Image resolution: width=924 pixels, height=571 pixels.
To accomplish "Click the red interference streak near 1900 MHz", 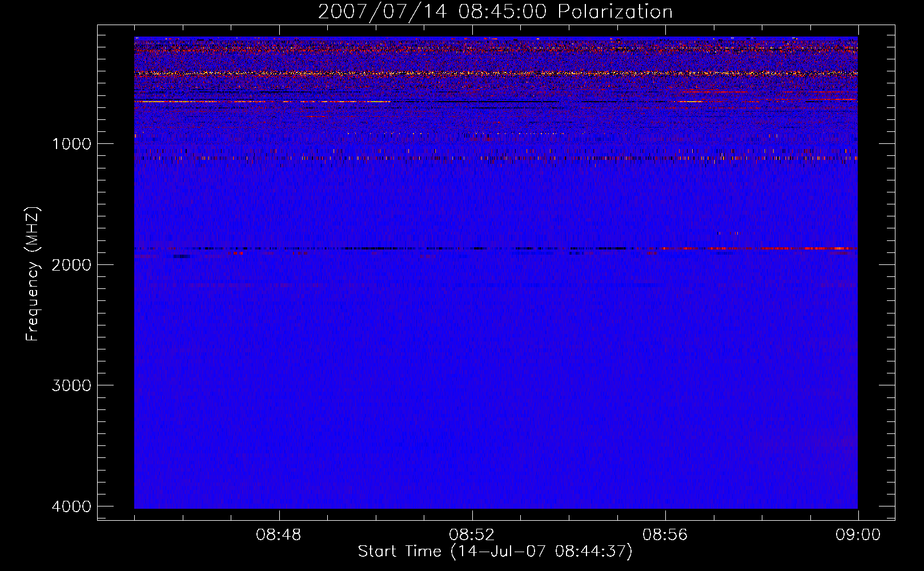I will 760,248.
